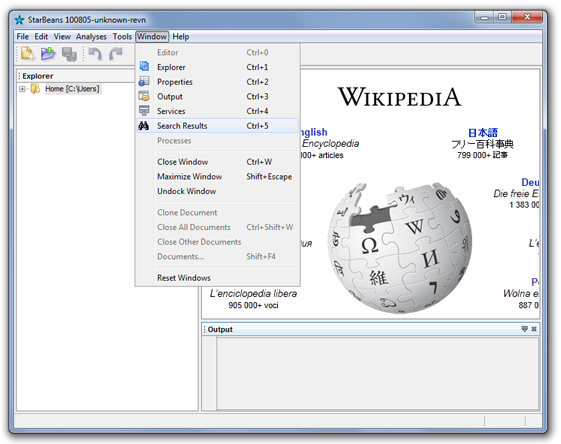Minimize the StarBeans window
The height and width of the screenshot is (444, 561).
[x=484, y=17]
